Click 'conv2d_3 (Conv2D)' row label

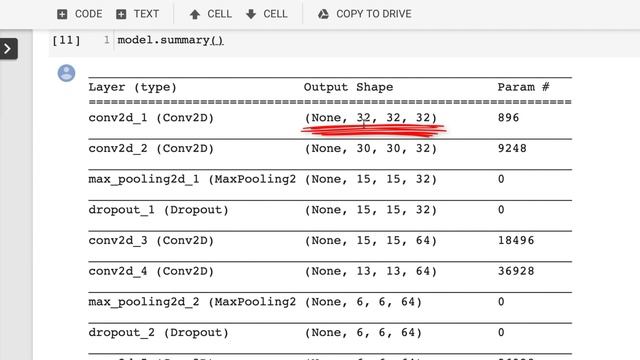(x=151, y=240)
